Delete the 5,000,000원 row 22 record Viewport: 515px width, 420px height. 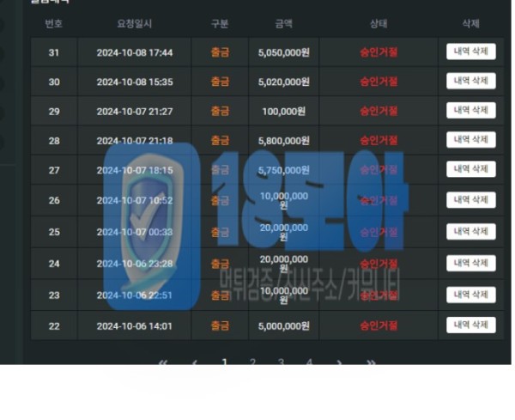point(470,325)
